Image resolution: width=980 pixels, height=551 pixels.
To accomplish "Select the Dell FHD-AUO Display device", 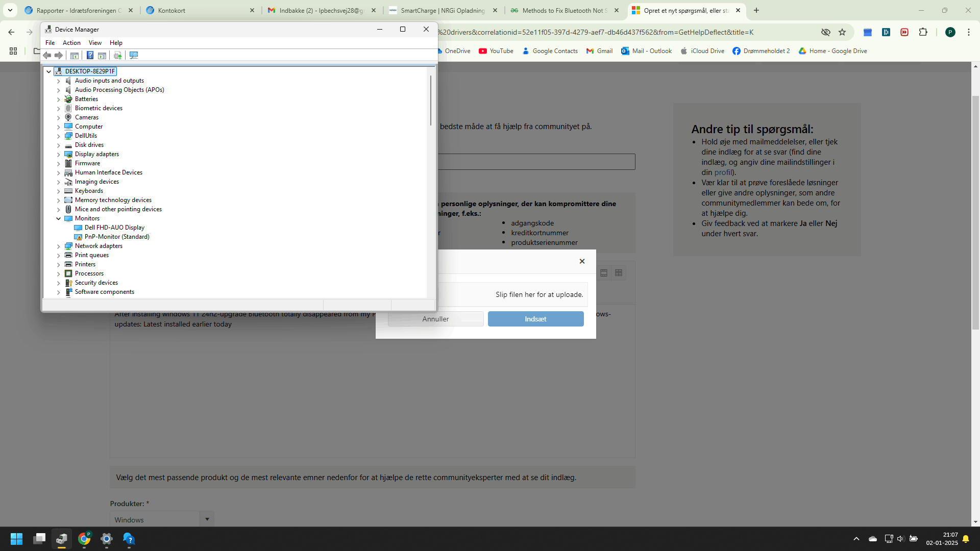I will coord(114,228).
